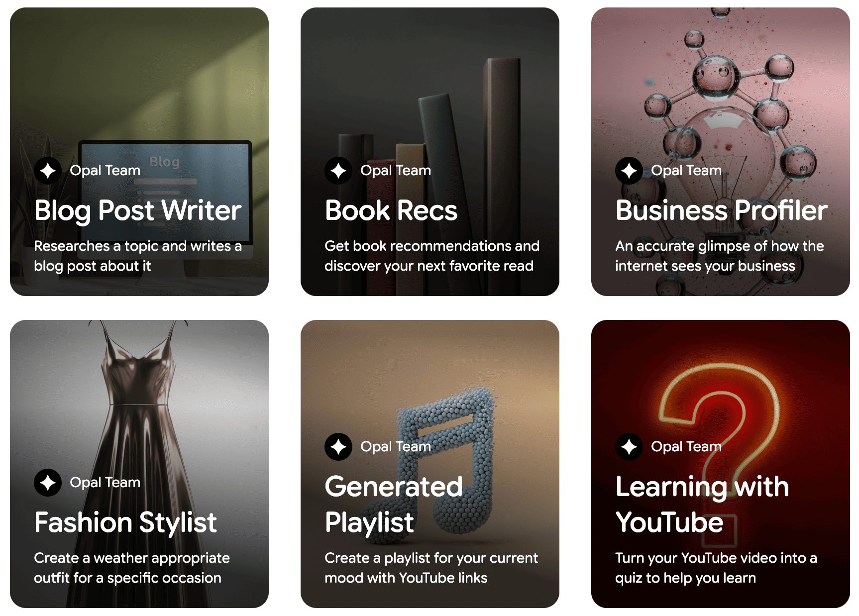The image size is (859, 616).
Task: Open the Generated Playlist title
Action: pyautogui.click(x=394, y=505)
